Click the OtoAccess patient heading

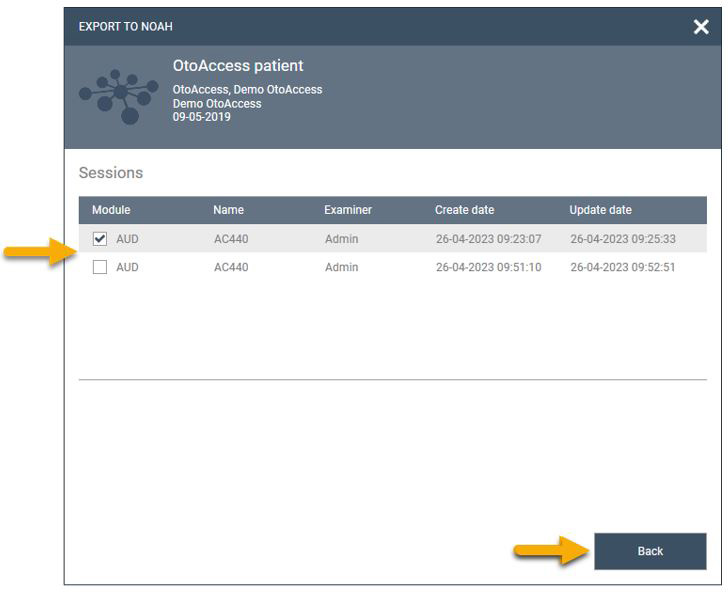click(x=238, y=66)
